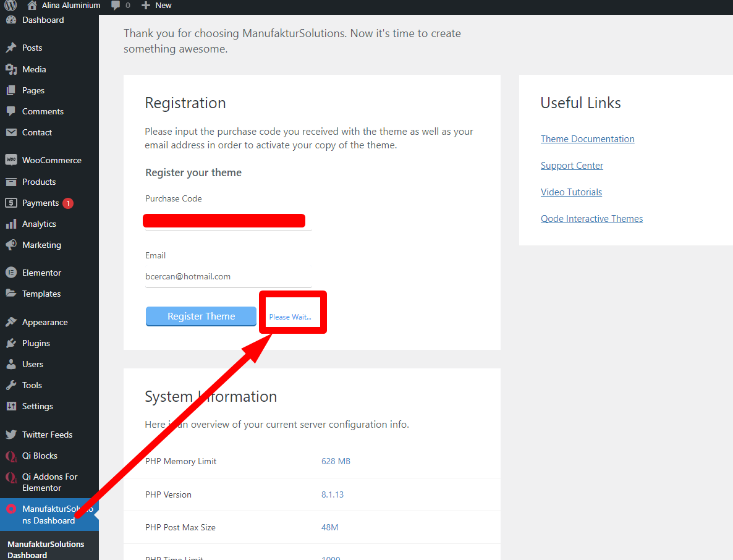Click the WordPress logo icon in admin bar
733x560 pixels.
11,5
